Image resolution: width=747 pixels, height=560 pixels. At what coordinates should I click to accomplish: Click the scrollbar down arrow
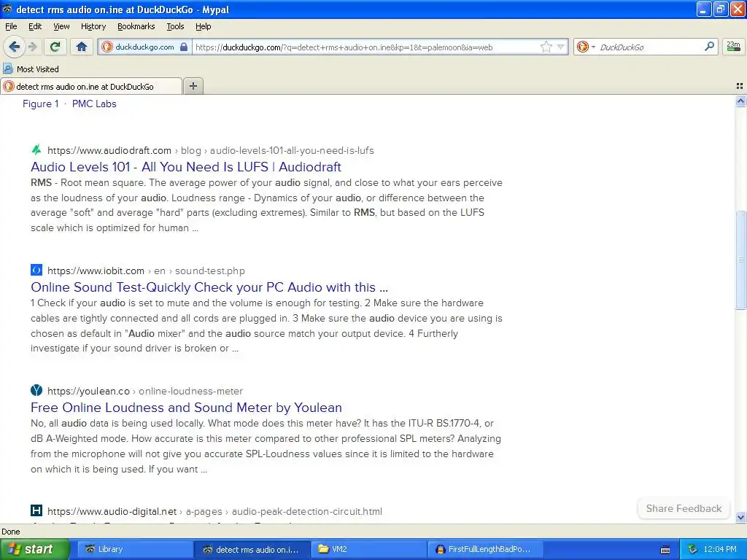click(740, 517)
